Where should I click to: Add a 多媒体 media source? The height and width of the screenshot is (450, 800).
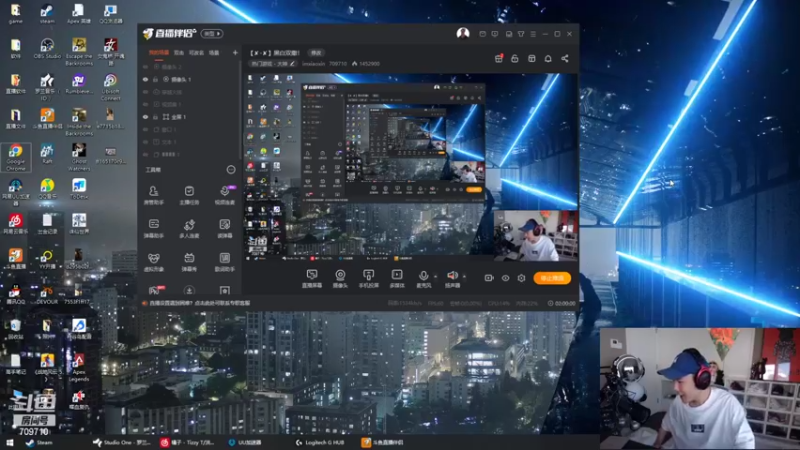397,279
